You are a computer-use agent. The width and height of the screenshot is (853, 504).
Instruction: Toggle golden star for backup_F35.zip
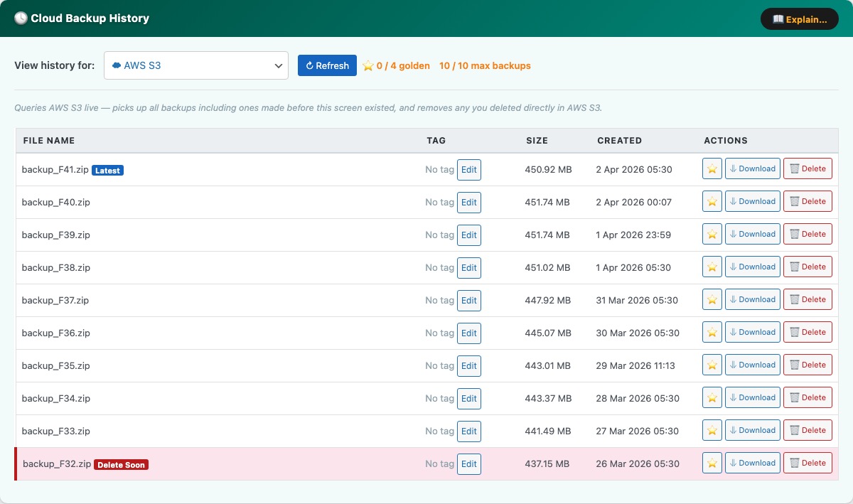click(x=712, y=365)
